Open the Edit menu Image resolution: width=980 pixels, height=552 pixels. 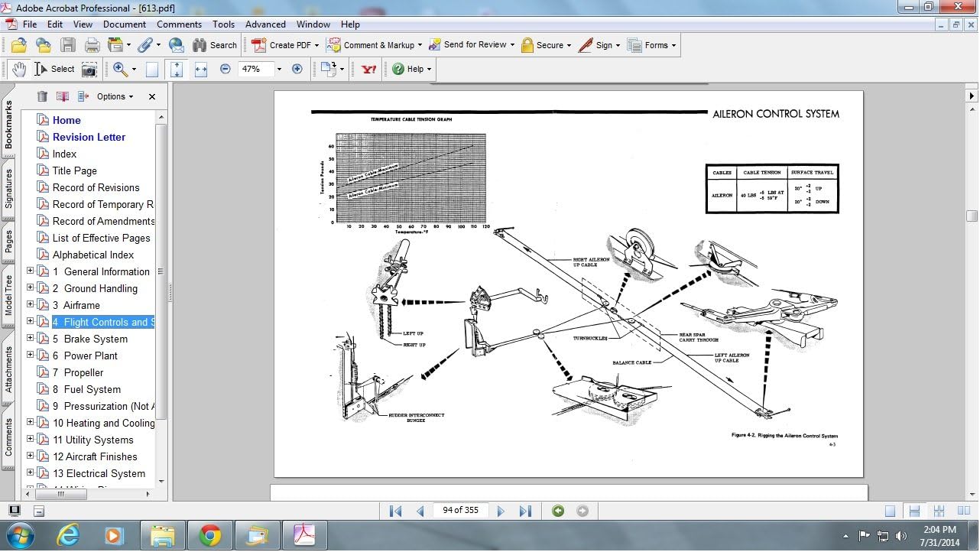[x=55, y=24]
